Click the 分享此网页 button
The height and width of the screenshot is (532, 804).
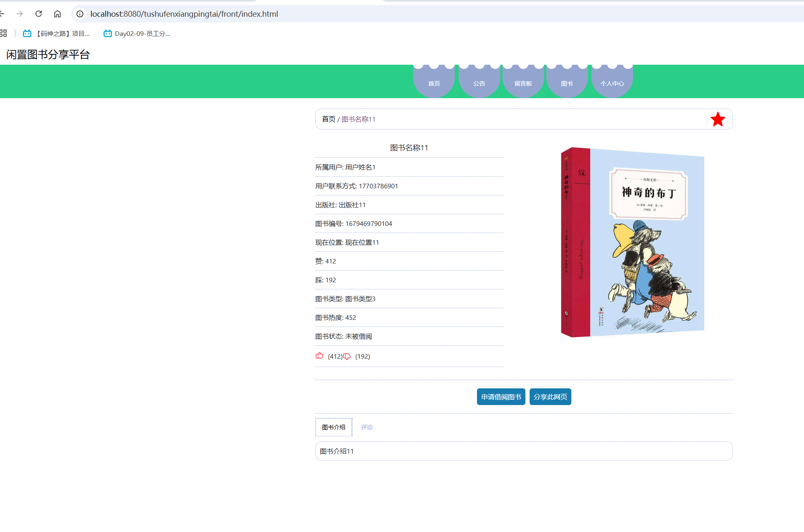[x=550, y=397]
